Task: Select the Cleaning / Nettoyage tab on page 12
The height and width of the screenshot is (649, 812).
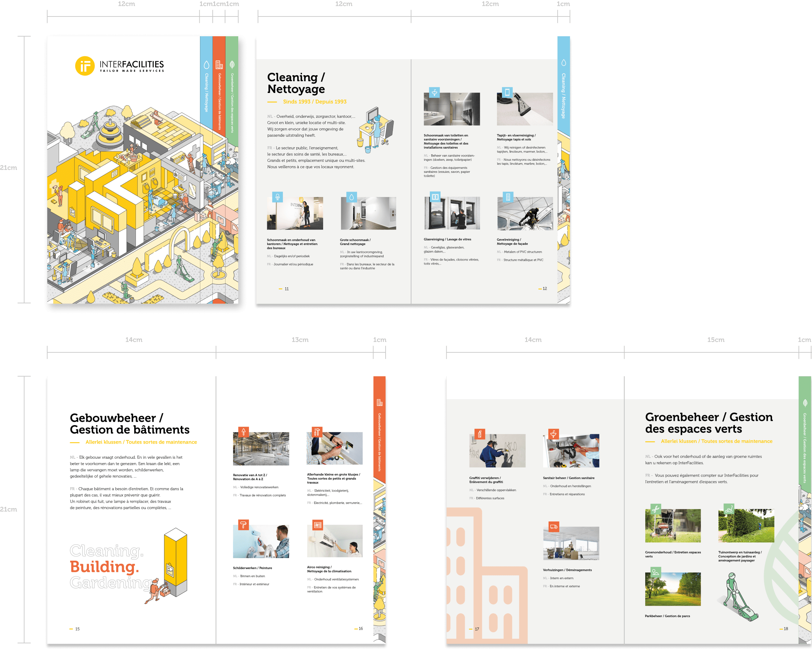Action: pyautogui.click(x=563, y=87)
